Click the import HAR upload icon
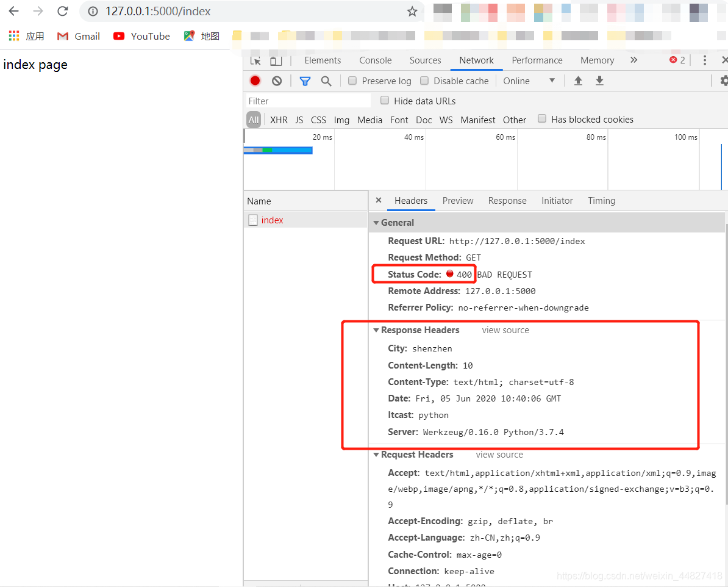Screen dimensions: 728x587 (x=578, y=81)
